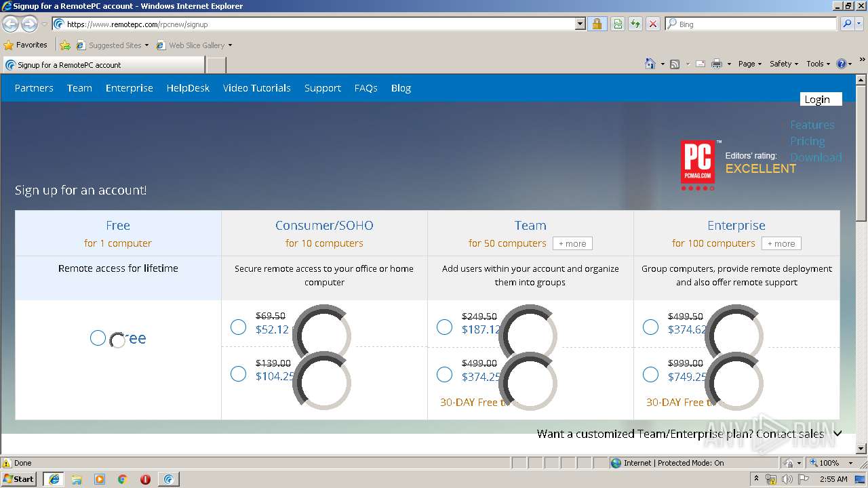The image size is (868, 488).
Task: Click the Read Mail envelope icon
Action: (701, 64)
